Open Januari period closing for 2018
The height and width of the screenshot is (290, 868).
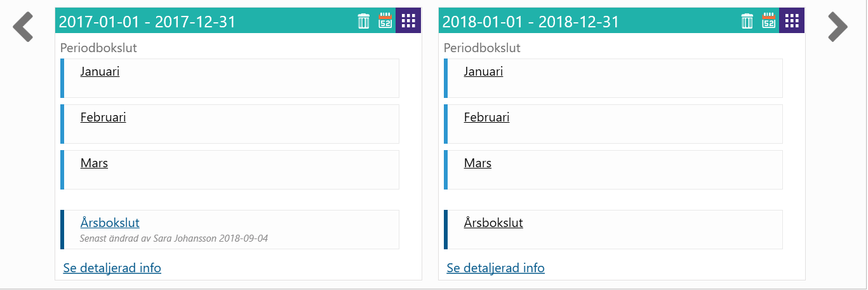[x=483, y=71]
